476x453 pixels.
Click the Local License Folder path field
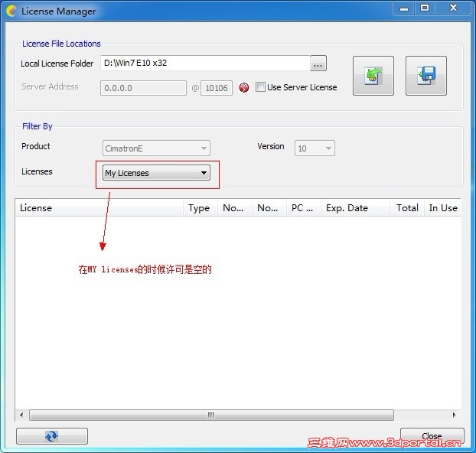[206, 64]
